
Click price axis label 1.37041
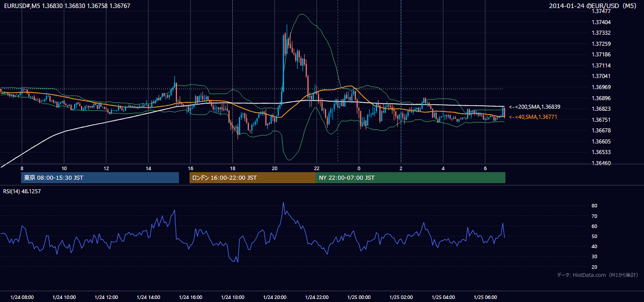pos(601,76)
